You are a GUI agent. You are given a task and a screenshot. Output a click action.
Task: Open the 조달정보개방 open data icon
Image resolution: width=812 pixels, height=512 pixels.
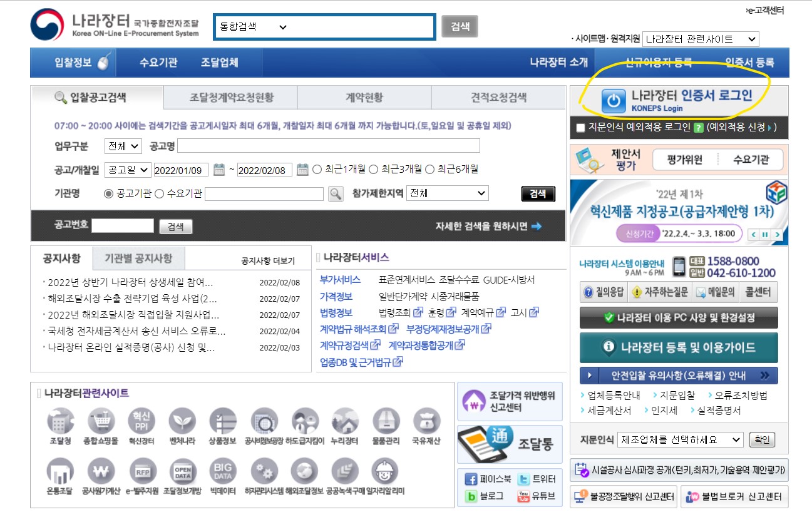click(x=182, y=472)
